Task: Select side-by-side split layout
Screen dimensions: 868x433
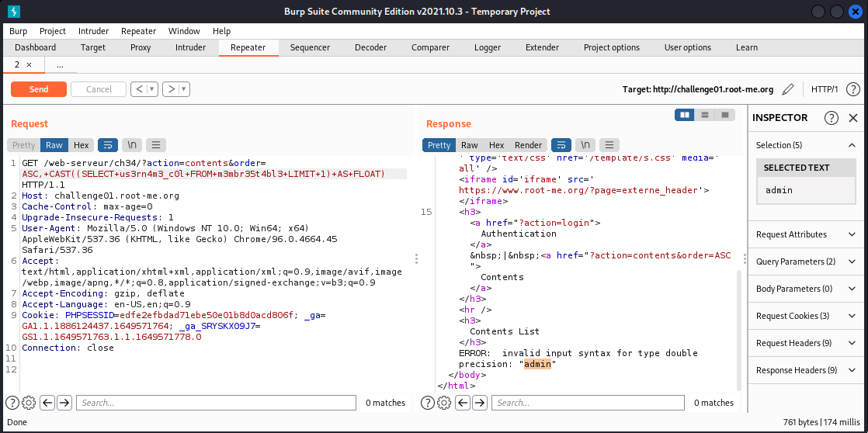Action: [x=685, y=115]
